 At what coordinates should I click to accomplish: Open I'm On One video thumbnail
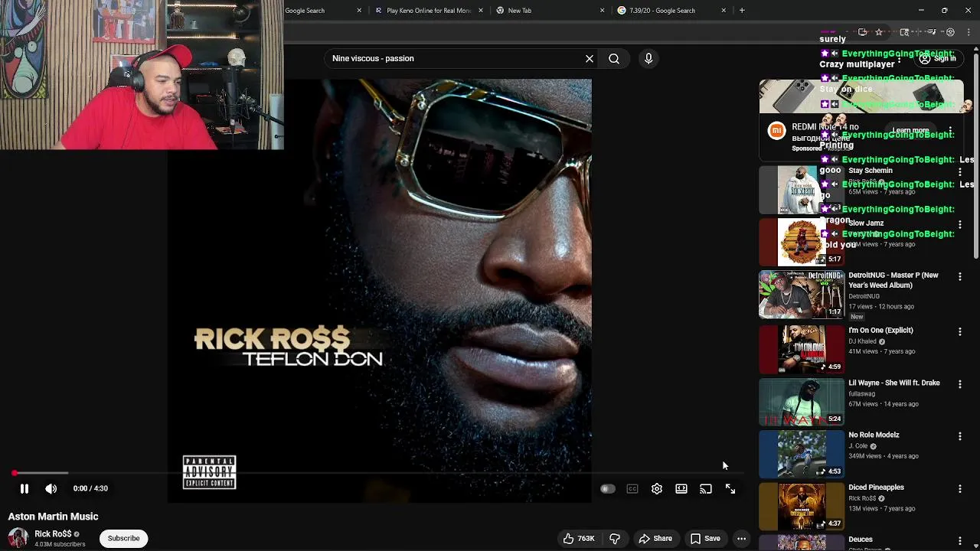(x=801, y=349)
